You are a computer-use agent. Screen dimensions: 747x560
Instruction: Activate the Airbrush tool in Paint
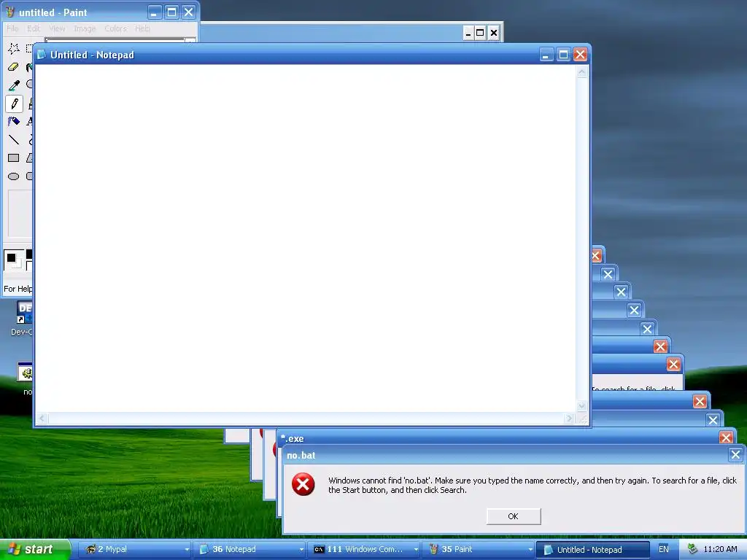(14, 122)
